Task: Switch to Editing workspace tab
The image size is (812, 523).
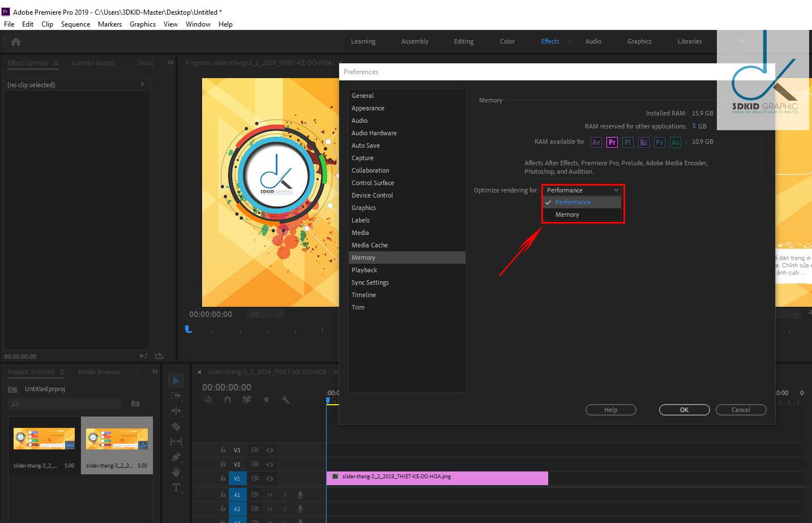Action: pyautogui.click(x=464, y=41)
